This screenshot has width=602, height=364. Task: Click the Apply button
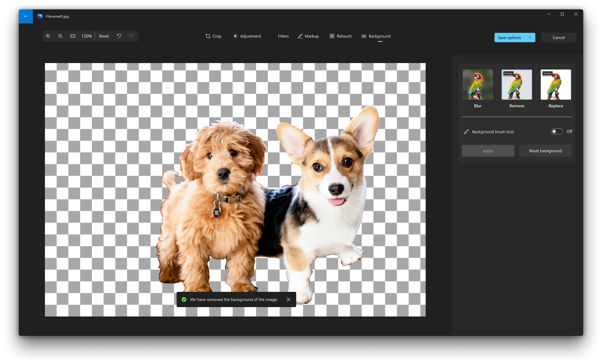tap(488, 151)
